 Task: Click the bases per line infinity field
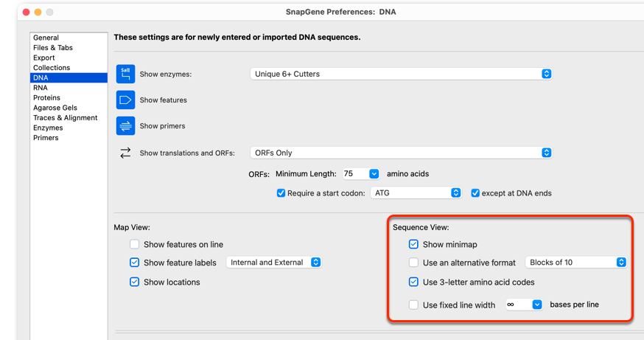(519, 305)
